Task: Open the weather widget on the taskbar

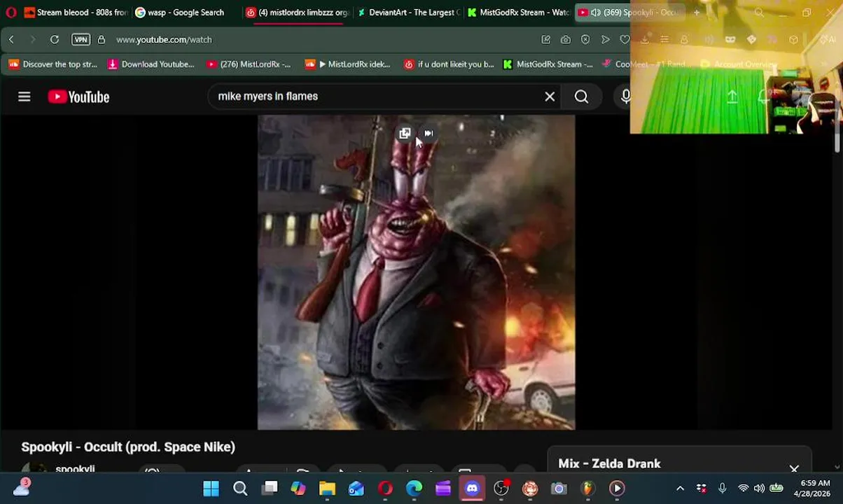Action: coord(21,487)
